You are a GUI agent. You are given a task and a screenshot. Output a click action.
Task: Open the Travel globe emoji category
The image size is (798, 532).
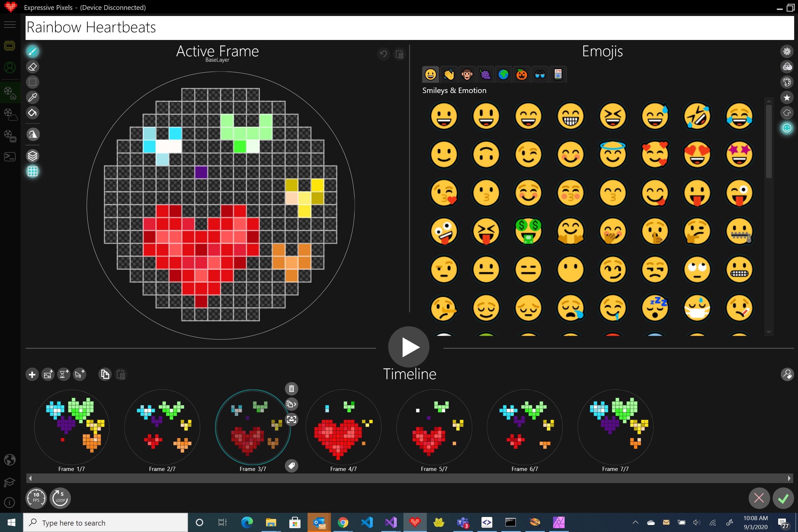(504, 74)
